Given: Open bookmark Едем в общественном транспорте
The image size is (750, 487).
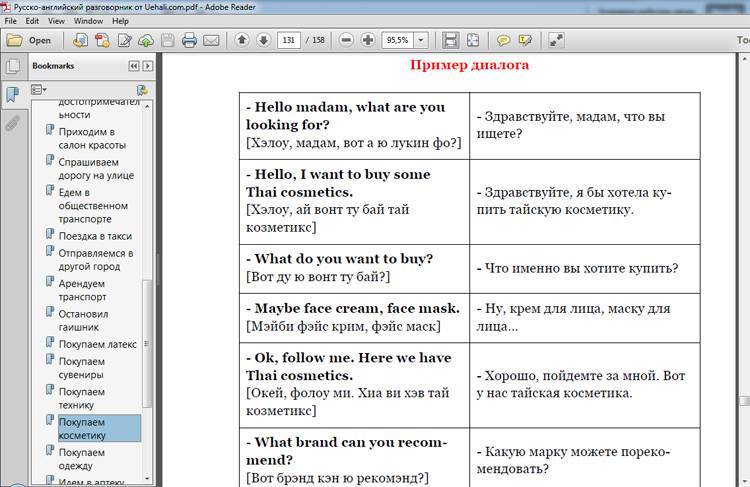Looking at the screenshot, I should [93, 206].
